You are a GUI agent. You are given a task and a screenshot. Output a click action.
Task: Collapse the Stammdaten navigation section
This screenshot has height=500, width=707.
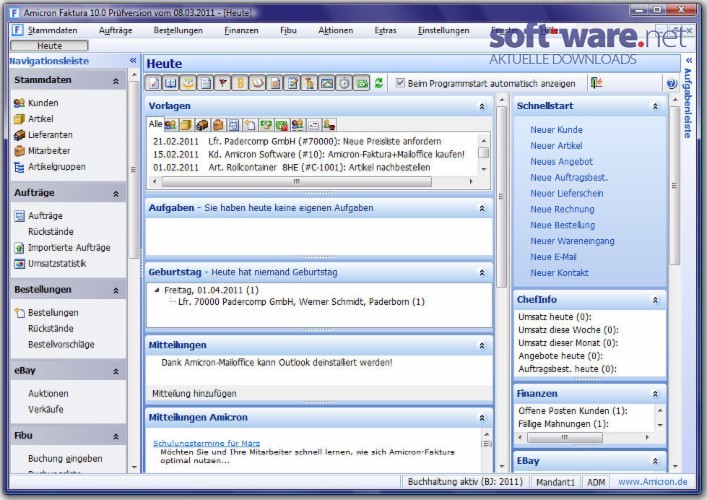[116, 81]
